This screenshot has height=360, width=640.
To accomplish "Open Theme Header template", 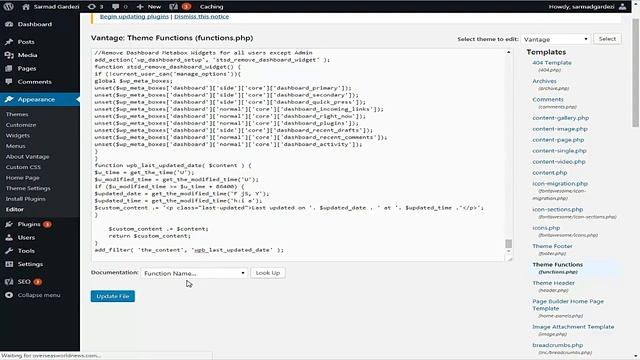I will tap(553, 283).
